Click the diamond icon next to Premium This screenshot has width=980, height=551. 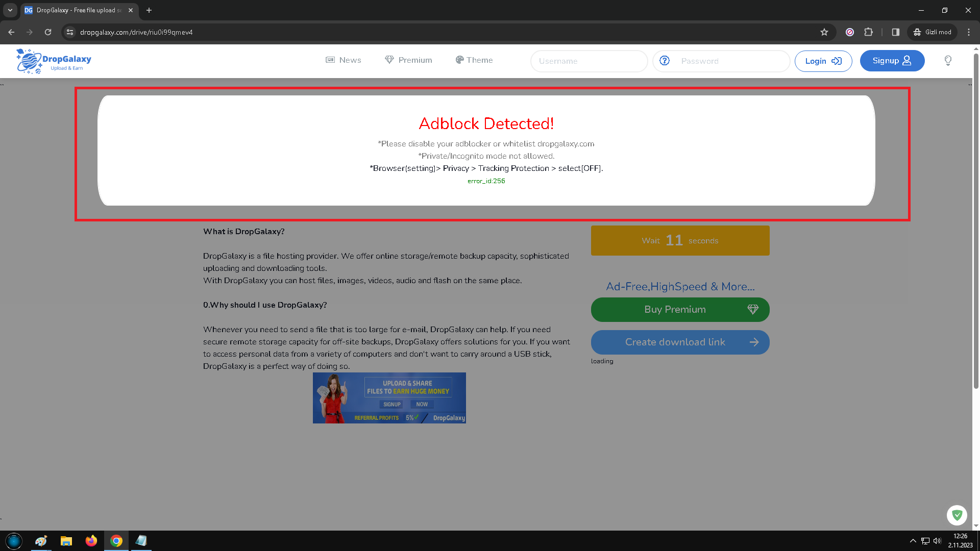(x=389, y=60)
